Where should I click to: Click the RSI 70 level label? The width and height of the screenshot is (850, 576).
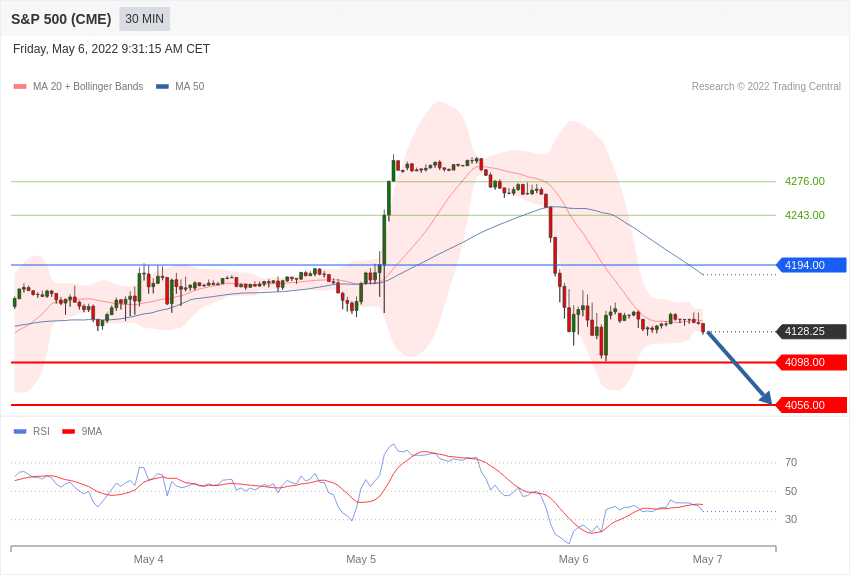[791, 462]
